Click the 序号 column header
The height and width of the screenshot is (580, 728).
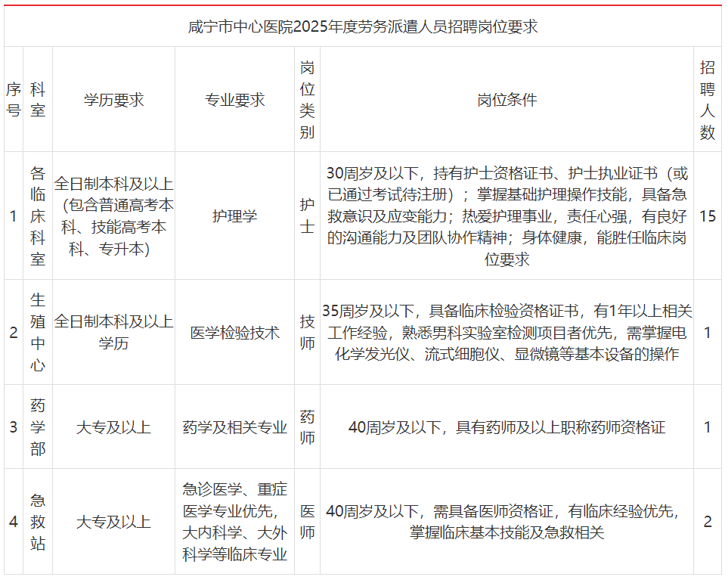point(14,99)
